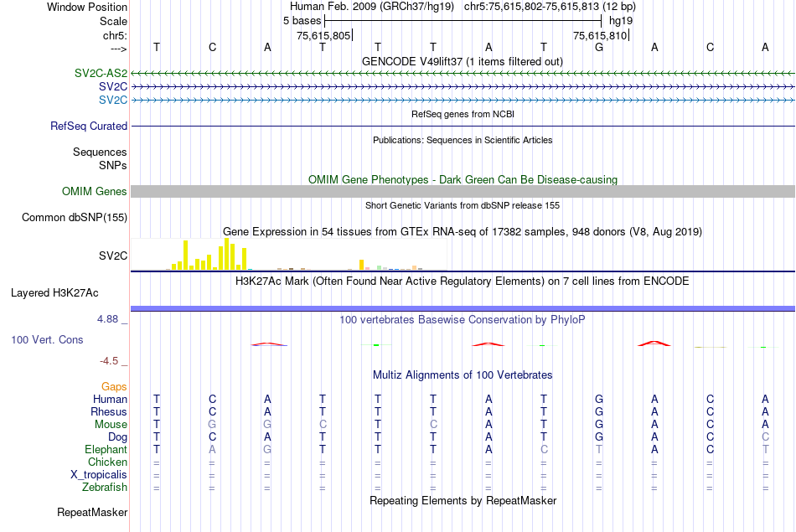Select the Elephant alignment row label
Screen dimensions: 796x532
(106, 449)
